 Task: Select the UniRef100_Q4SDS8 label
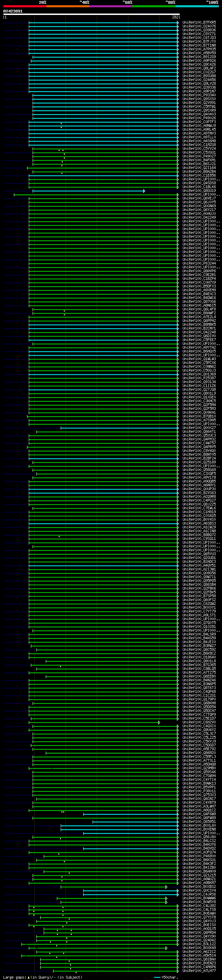(x=199, y=183)
